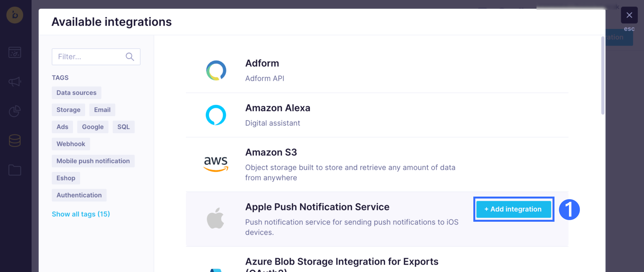The width and height of the screenshot is (644, 272).
Task: Select the Webhook tag
Action: coord(71,144)
